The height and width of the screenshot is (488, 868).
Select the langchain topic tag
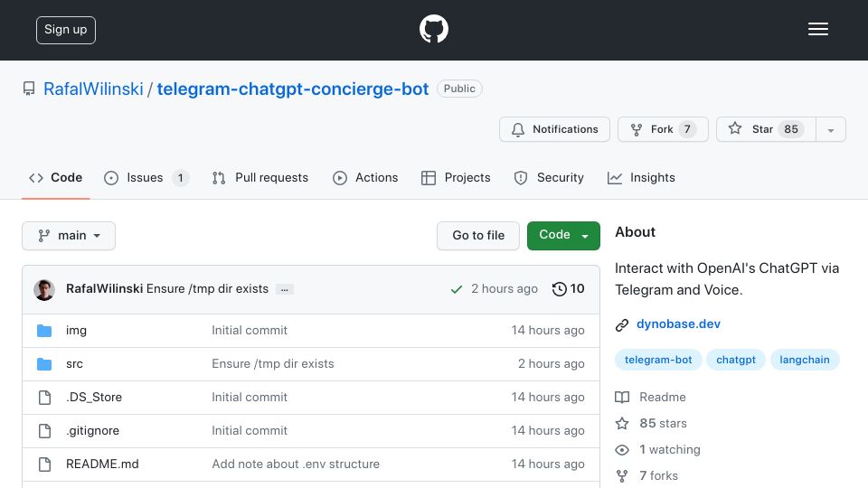tap(805, 360)
